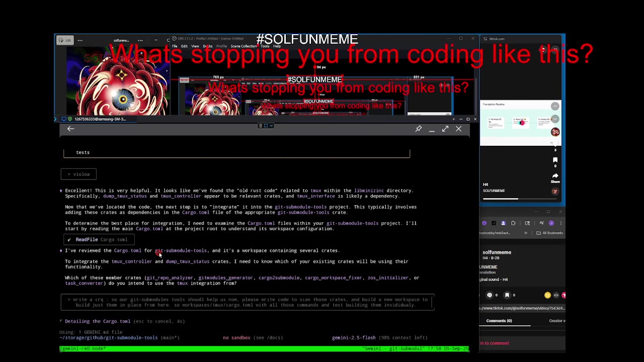Open the three-dots menu beside Edit in the photo viewer
This screenshot has height=362, width=644.
click(x=80, y=40)
